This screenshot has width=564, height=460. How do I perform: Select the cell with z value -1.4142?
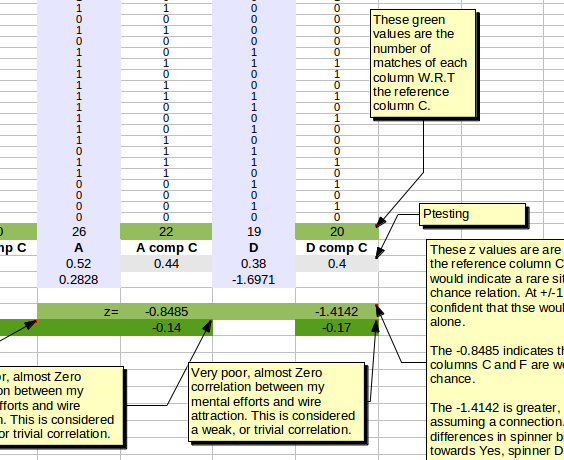337,311
